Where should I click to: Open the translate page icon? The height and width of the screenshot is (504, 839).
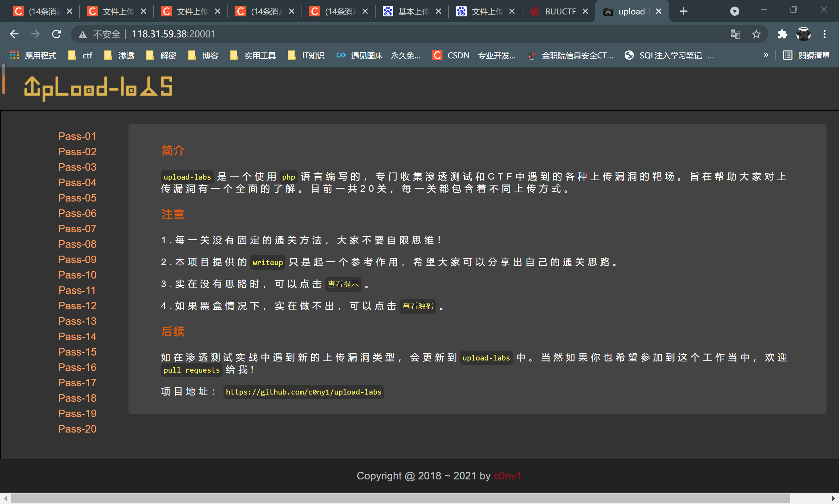(735, 34)
